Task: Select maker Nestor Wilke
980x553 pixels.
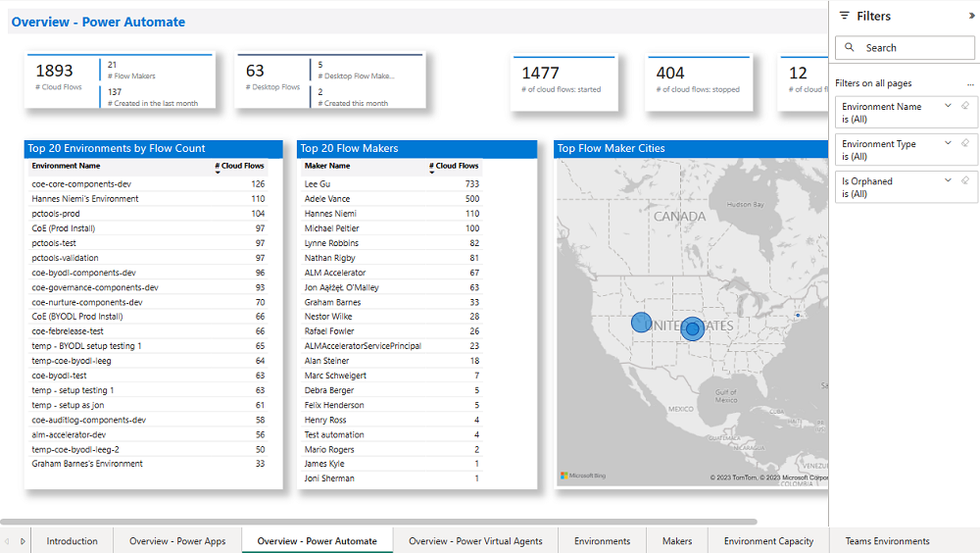Action: tap(392, 317)
